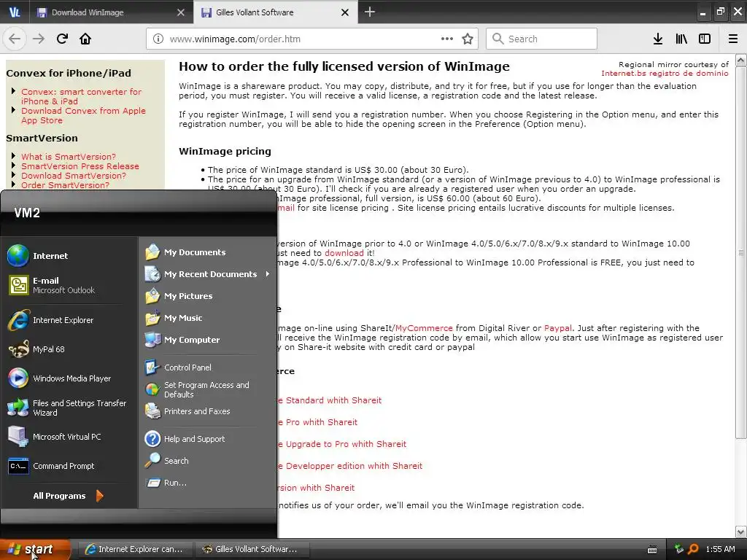Click the Start button
747x560 pixels.
[36, 549]
